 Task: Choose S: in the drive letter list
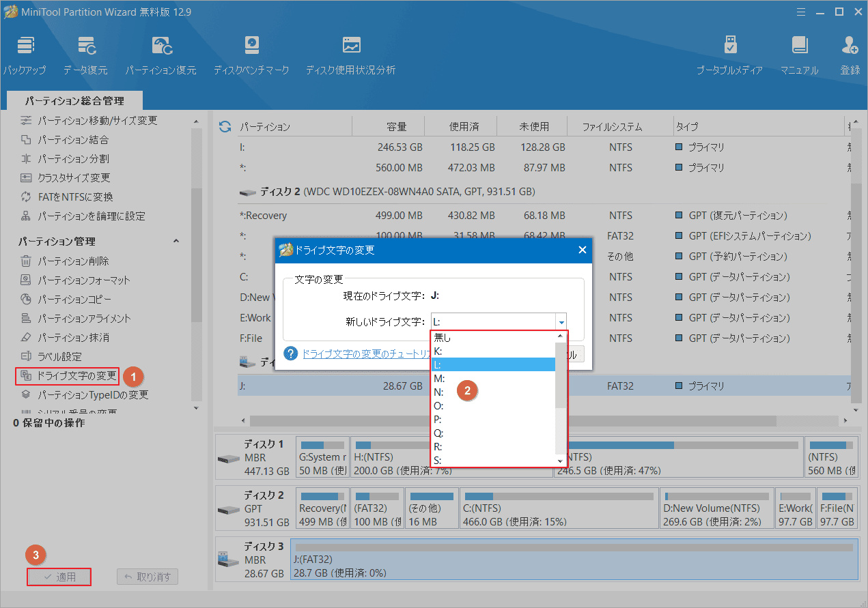click(x=493, y=461)
